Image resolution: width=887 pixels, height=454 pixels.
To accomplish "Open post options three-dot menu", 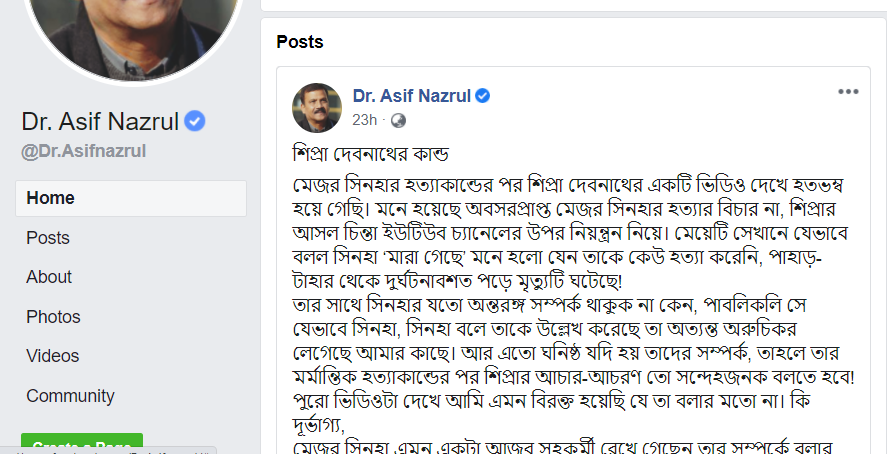I will pyautogui.click(x=848, y=92).
